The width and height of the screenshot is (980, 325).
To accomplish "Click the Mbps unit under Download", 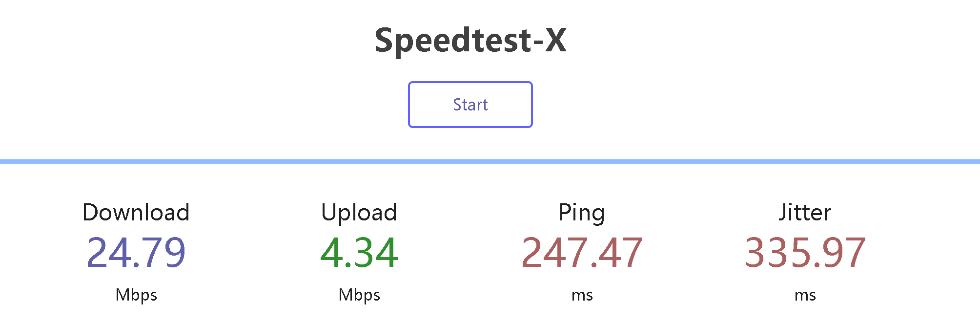I will tap(136, 295).
